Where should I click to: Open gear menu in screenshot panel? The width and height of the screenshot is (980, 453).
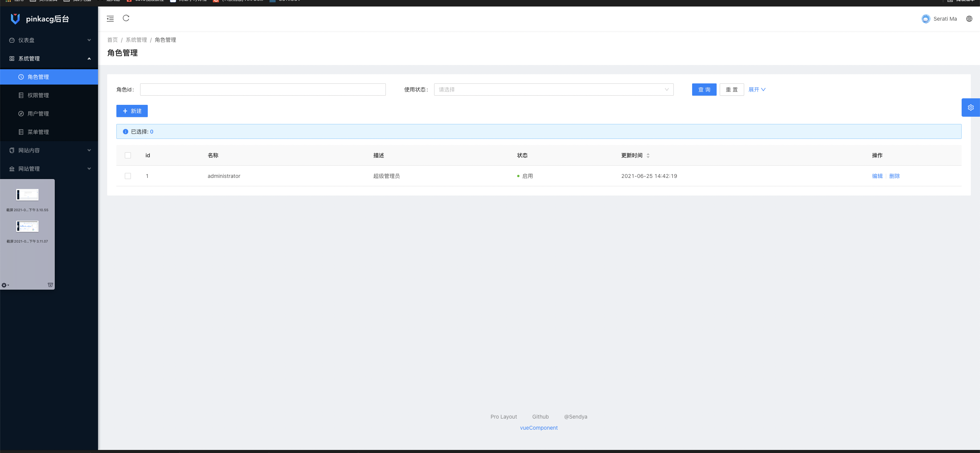coord(5,285)
